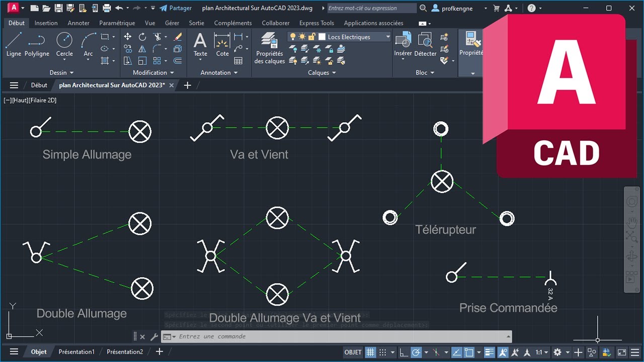Click the Plot (print) icon
This screenshot has width=644, height=362.
(107, 8)
